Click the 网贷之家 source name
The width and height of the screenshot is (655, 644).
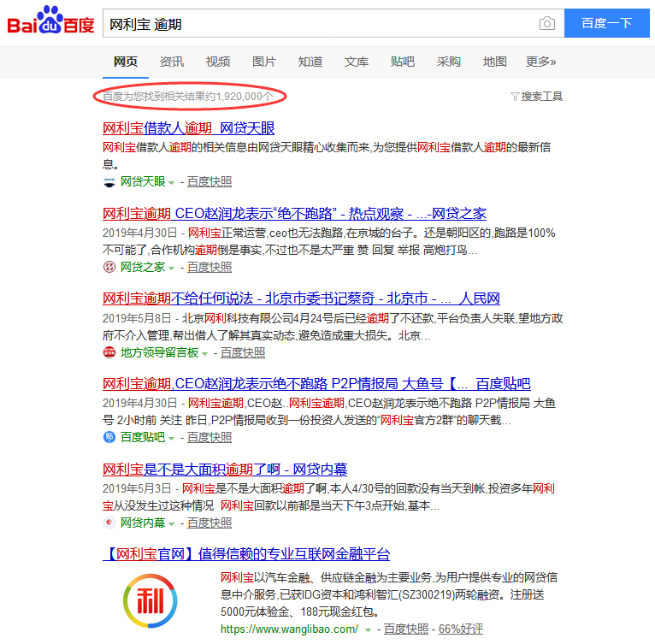143,267
